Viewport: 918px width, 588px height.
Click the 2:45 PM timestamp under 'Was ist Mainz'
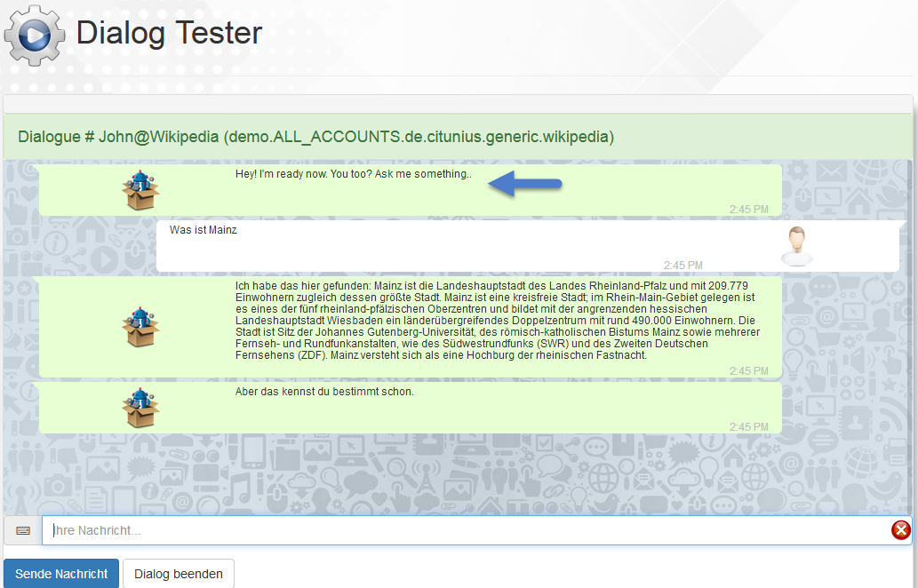(683, 266)
